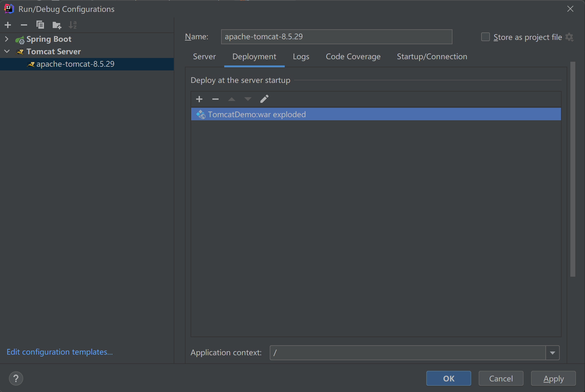Open the Startup/Connection tab
Screen dimensions: 585x392
point(432,56)
